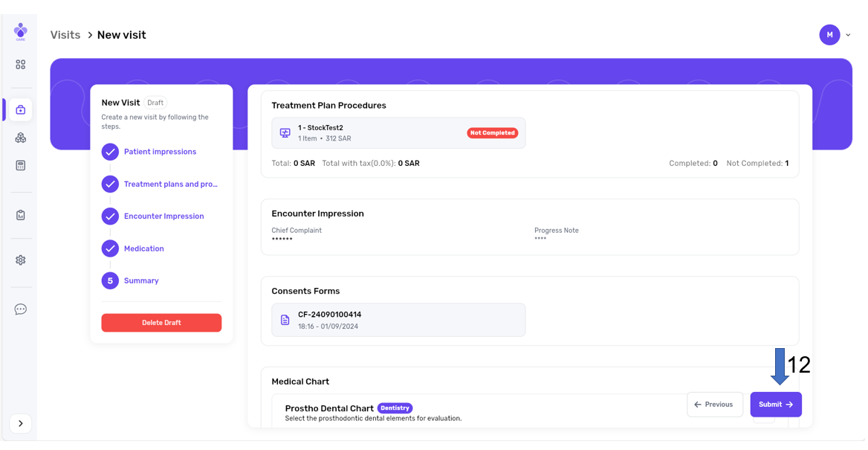This screenshot has height=450, width=868.
Task: Expand the sidebar with arrow button
Action: [x=21, y=423]
